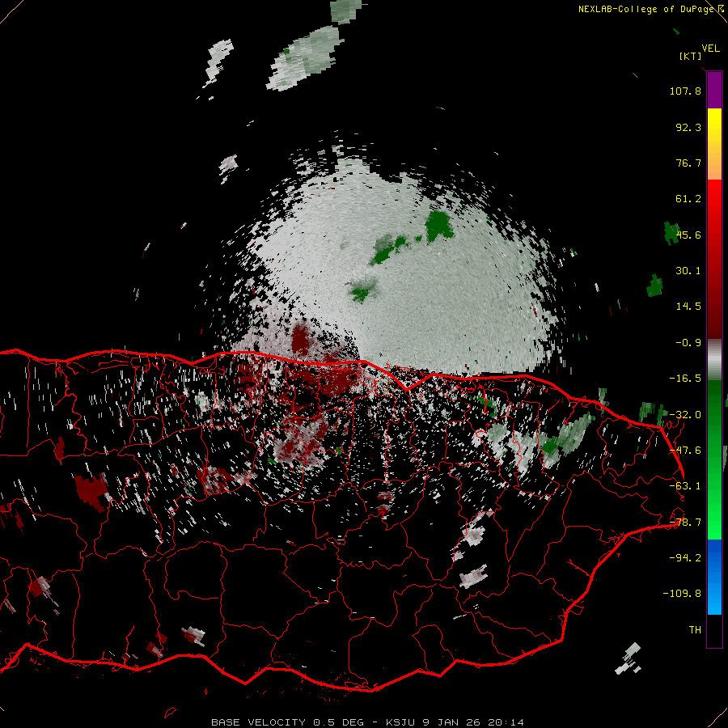728x728 pixels.
Task: Click the -109.8 velocity scale label
Action: tap(682, 594)
